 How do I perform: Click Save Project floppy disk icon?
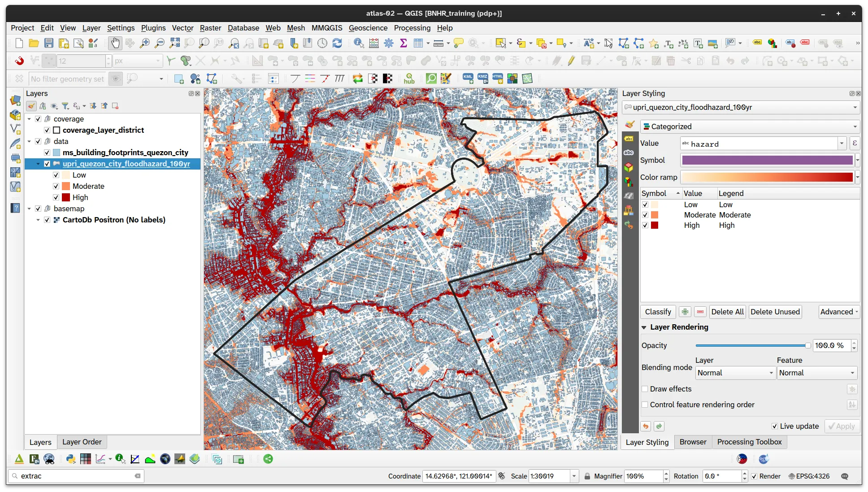click(x=49, y=43)
